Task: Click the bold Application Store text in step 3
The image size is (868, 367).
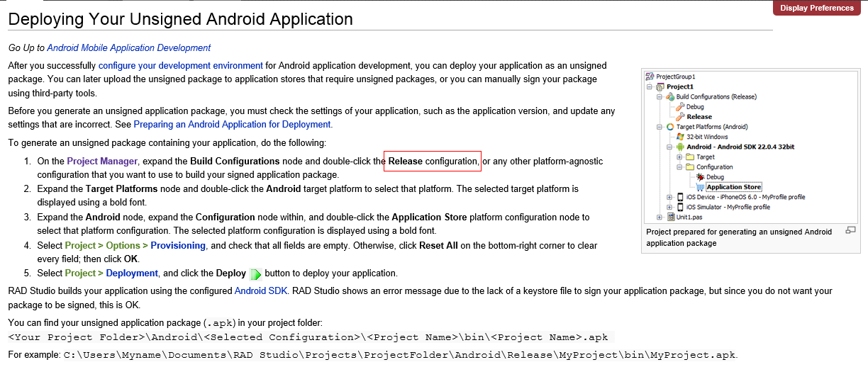Action: 429,217
